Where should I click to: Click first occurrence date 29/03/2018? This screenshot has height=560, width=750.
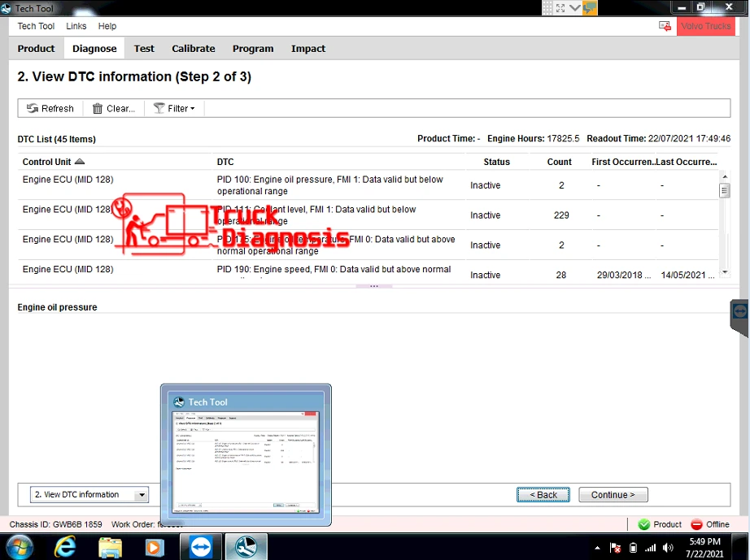624,276
